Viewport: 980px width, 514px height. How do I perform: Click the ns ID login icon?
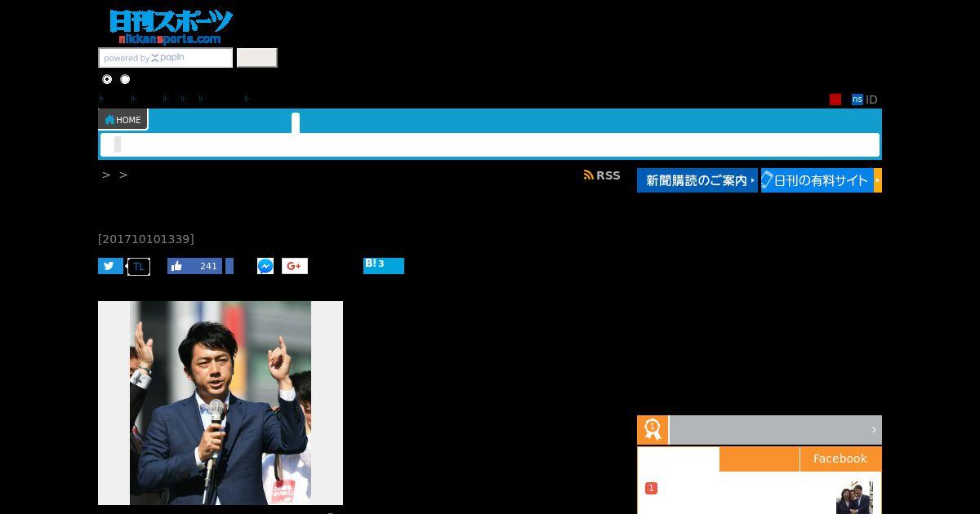point(857,100)
